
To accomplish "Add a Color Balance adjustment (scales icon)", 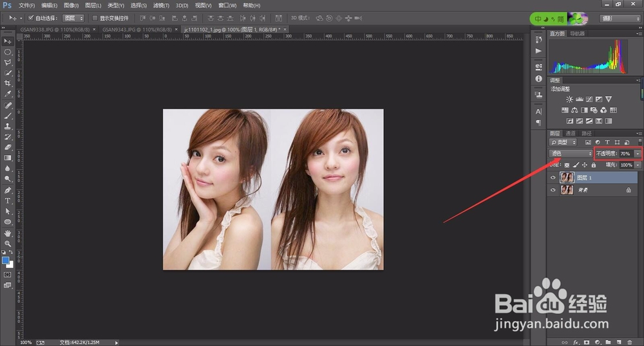I will point(574,110).
